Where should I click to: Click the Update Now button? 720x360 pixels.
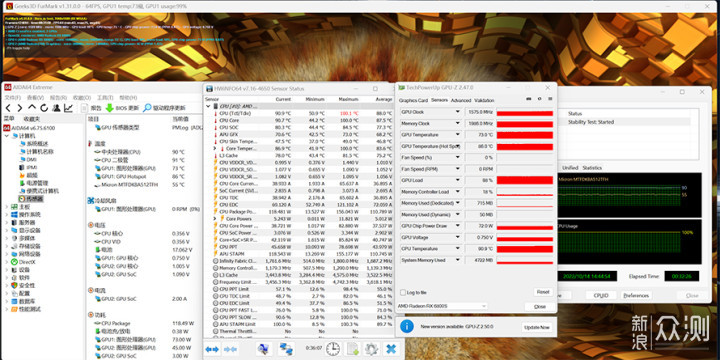537,327
